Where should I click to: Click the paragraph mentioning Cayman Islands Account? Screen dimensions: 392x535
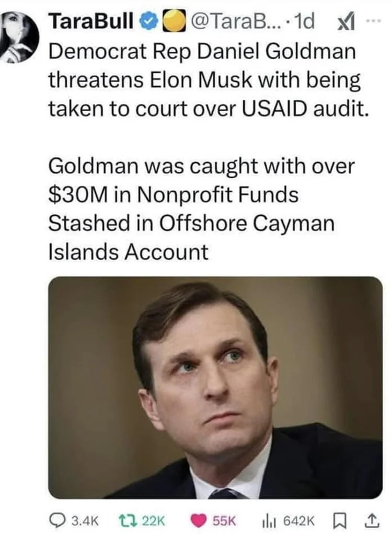[201, 209]
